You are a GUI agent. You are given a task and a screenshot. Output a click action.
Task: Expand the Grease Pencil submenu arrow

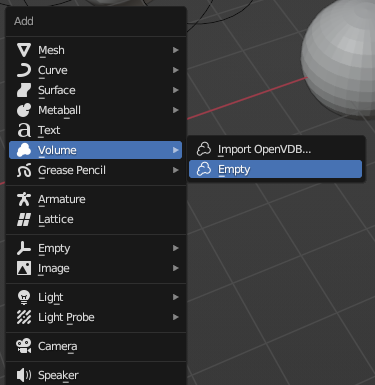point(176,170)
